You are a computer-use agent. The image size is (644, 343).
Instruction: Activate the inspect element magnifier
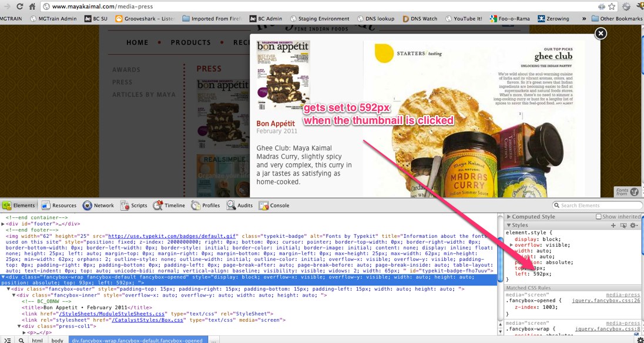click(21, 339)
